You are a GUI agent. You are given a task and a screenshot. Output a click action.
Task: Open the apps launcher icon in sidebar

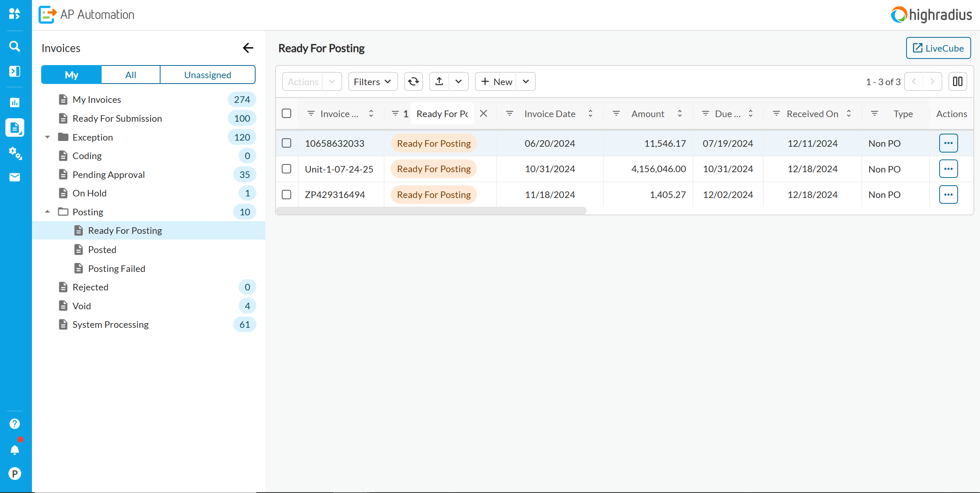tap(15, 14)
